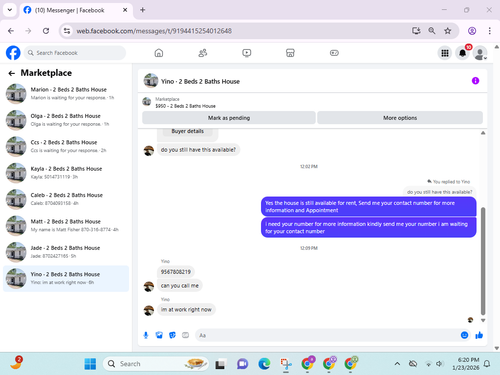This screenshot has height=375, width=500.
Task: Open the Windows Start menu
Action: [90, 364]
